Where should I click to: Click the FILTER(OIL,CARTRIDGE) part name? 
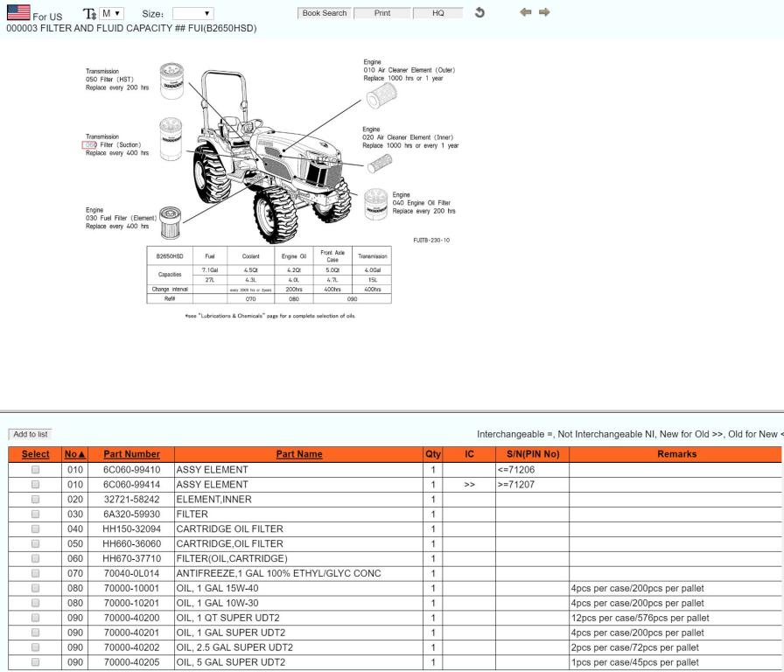232,558
